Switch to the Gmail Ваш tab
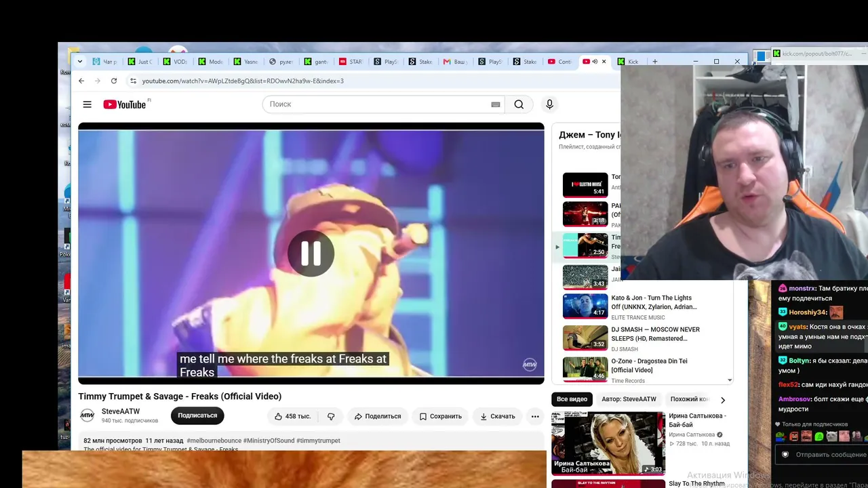Screen dimensions: 868x488 (x=456, y=62)
